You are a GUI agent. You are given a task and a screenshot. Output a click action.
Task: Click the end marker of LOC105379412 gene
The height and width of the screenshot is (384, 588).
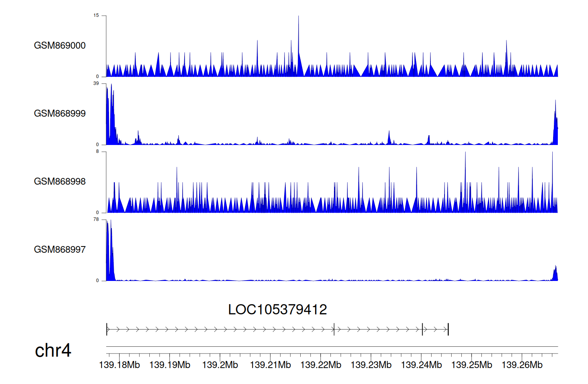coord(448,330)
